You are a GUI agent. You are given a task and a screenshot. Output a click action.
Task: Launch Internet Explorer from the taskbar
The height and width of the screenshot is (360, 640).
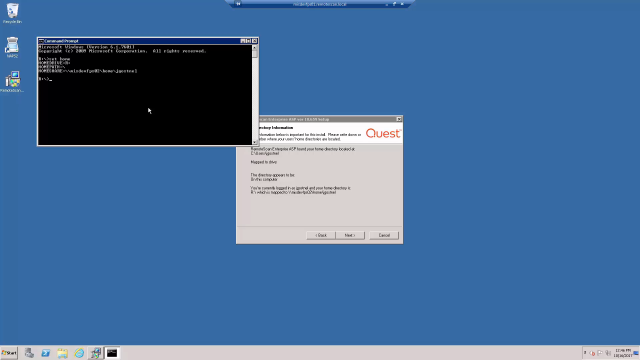pyautogui.click(x=79, y=353)
